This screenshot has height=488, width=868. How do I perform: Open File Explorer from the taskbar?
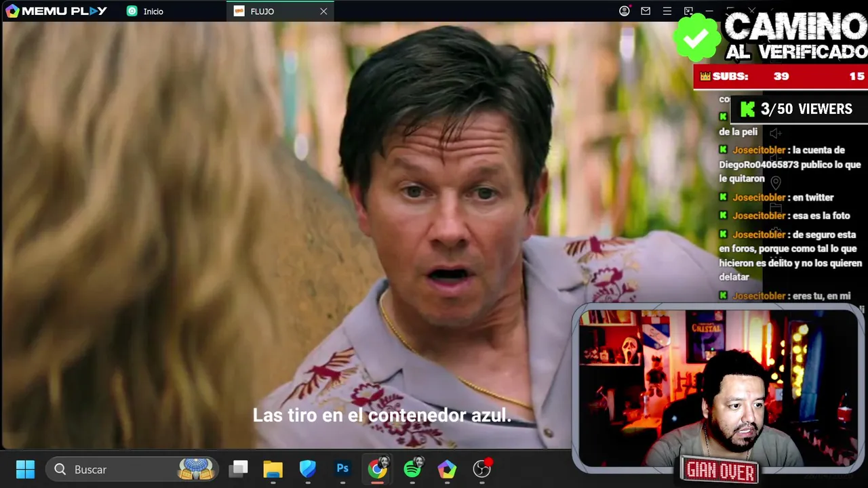tap(273, 469)
